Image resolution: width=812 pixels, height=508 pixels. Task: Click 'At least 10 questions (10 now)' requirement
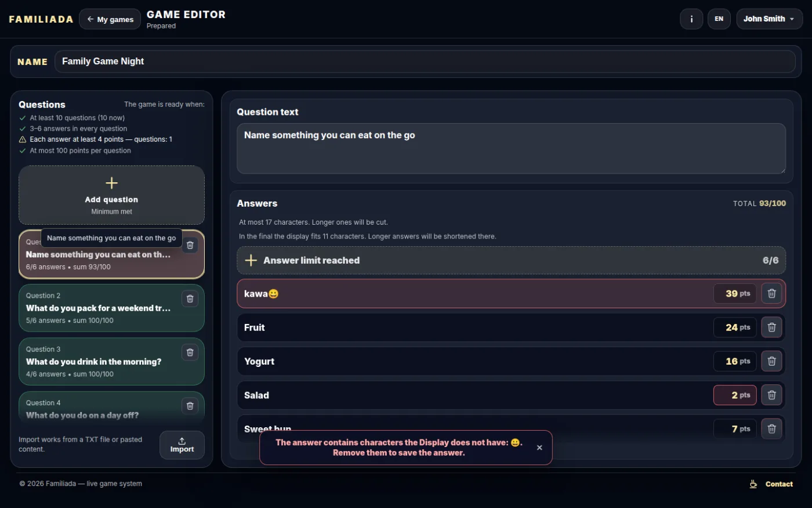tap(77, 118)
